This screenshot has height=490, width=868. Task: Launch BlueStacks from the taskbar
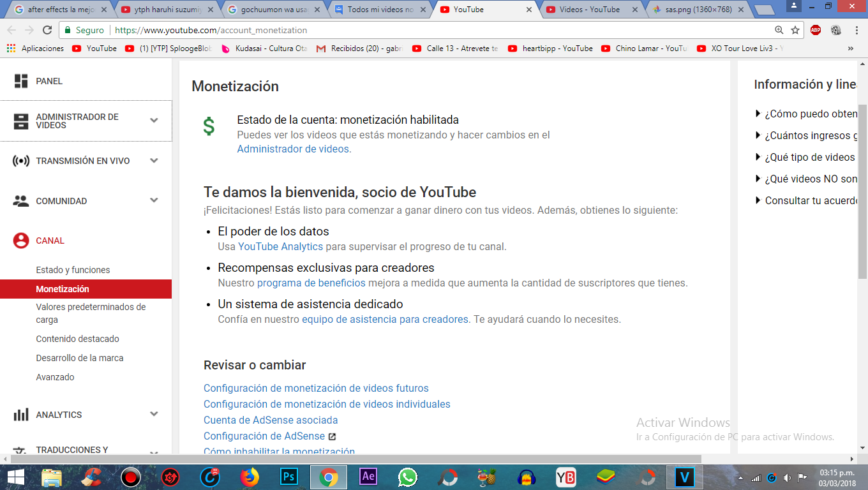tap(606, 477)
